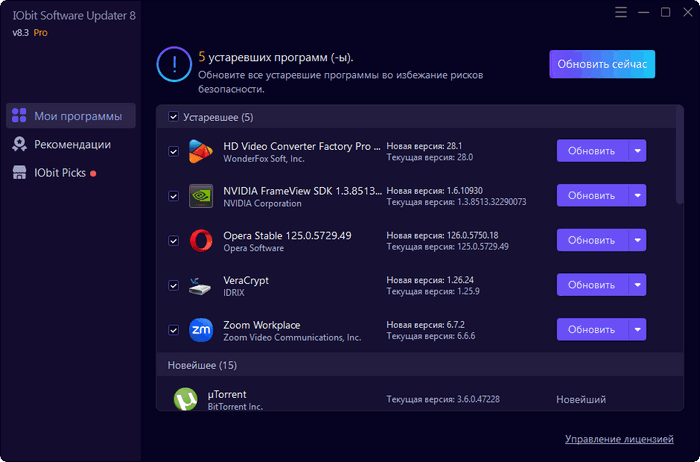
Task: Click the Zoom Workplace icon
Action: 200,330
